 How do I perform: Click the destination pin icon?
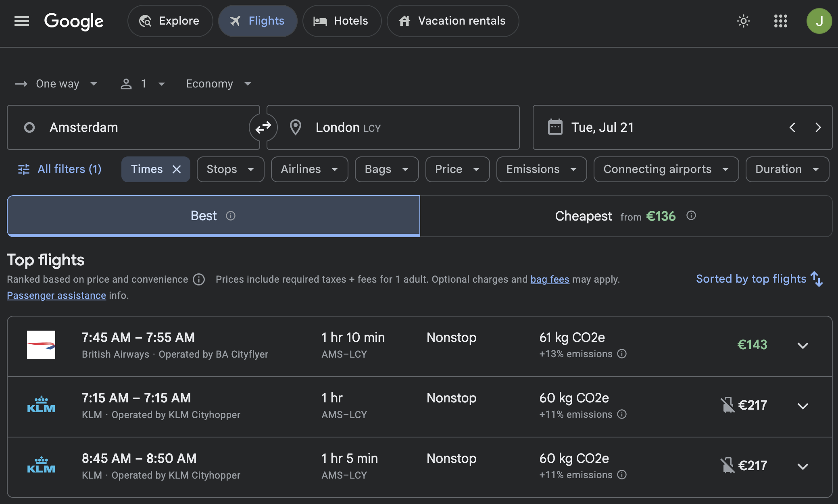click(x=296, y=127)
